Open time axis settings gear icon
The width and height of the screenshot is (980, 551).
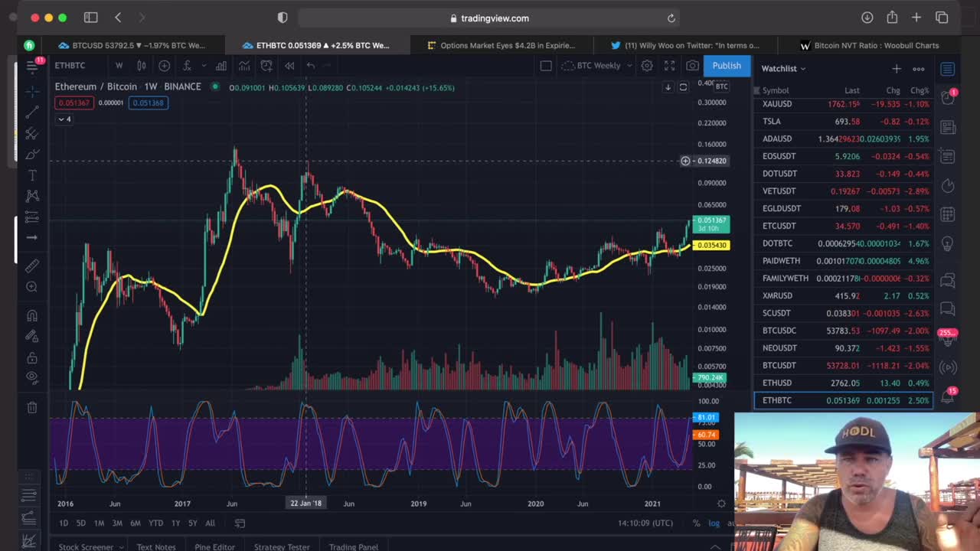[x=721, y=504]
